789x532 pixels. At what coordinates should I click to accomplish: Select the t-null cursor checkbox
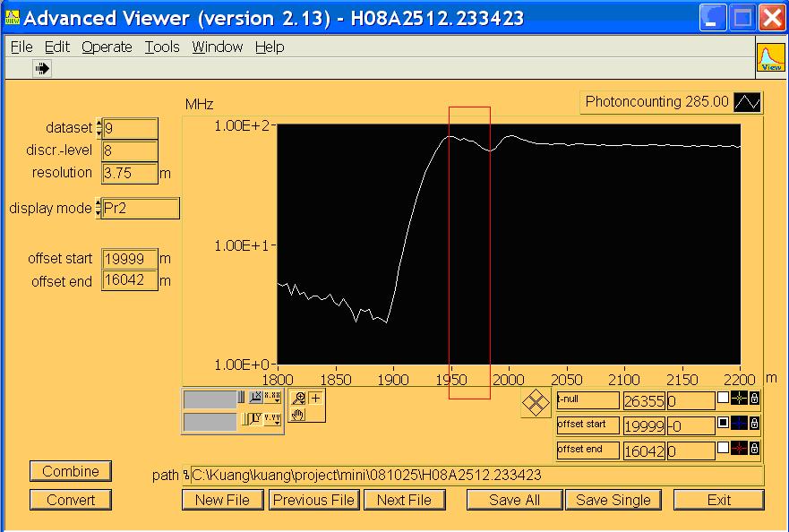coord(723,398)
